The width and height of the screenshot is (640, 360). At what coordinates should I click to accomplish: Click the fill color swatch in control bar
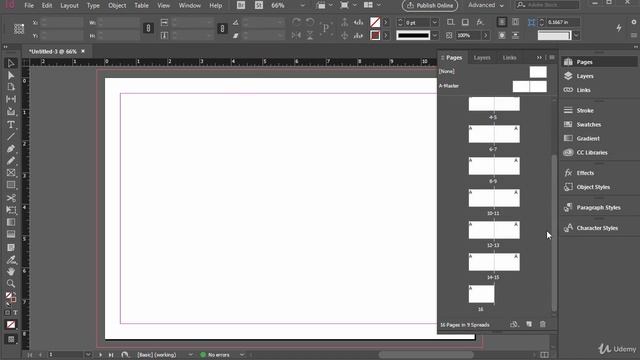tap(375, 22)
